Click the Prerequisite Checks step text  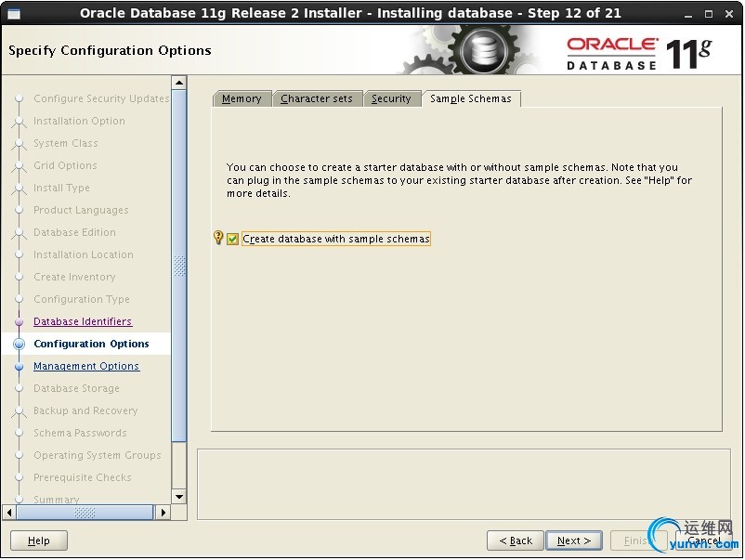tap(83, 478)
